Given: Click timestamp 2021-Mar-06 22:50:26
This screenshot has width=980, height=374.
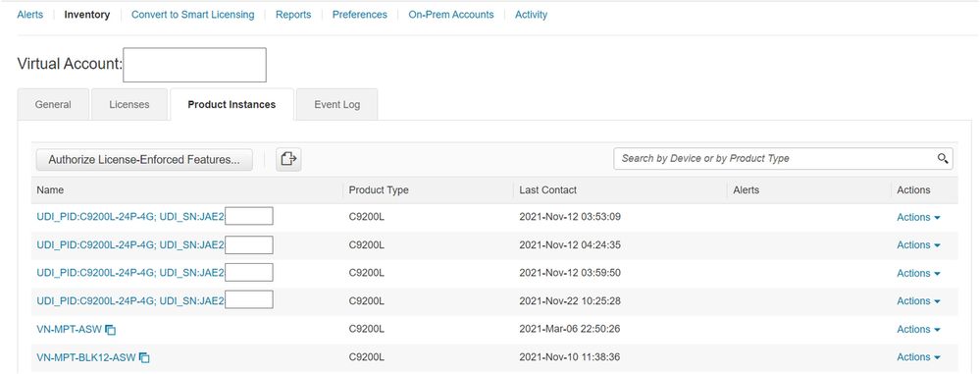Looking at the screenshot, I should click(x=569, y=329).
